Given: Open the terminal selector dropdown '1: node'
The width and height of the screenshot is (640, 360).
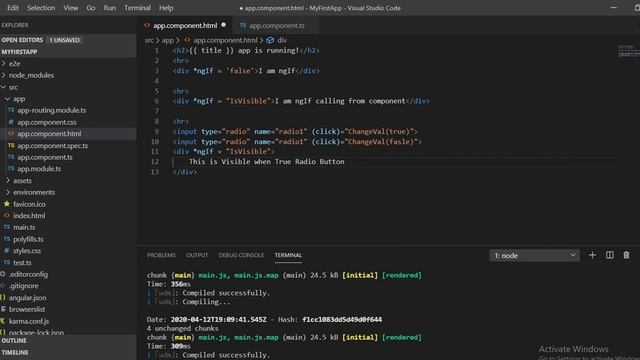Looking at the screenshot, I should [x=534, y=256].
